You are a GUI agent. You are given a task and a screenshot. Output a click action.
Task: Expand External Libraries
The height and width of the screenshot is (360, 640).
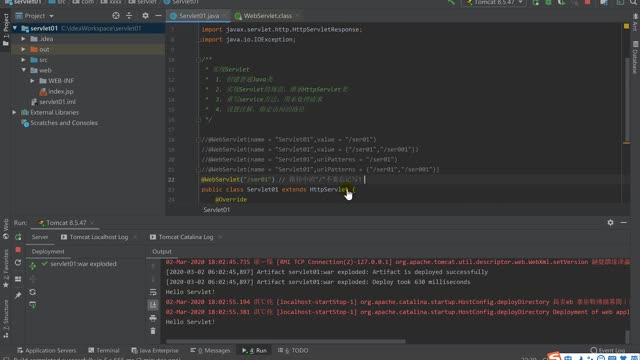tap(14, 112)
